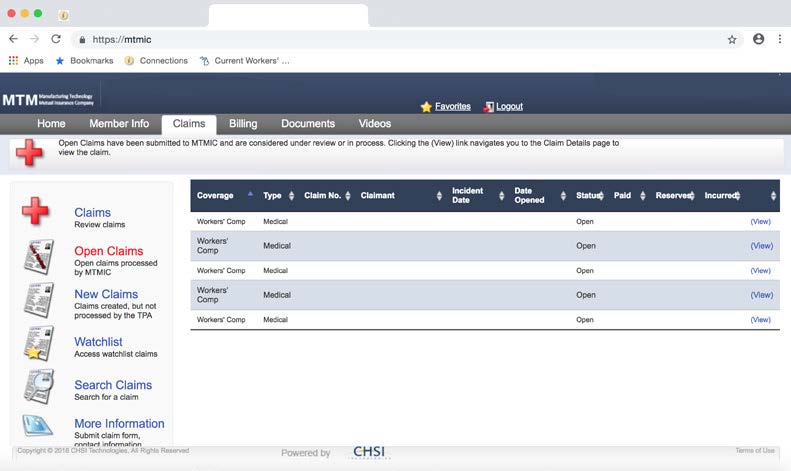Click the Terms of Use footer link

point(755,450)
